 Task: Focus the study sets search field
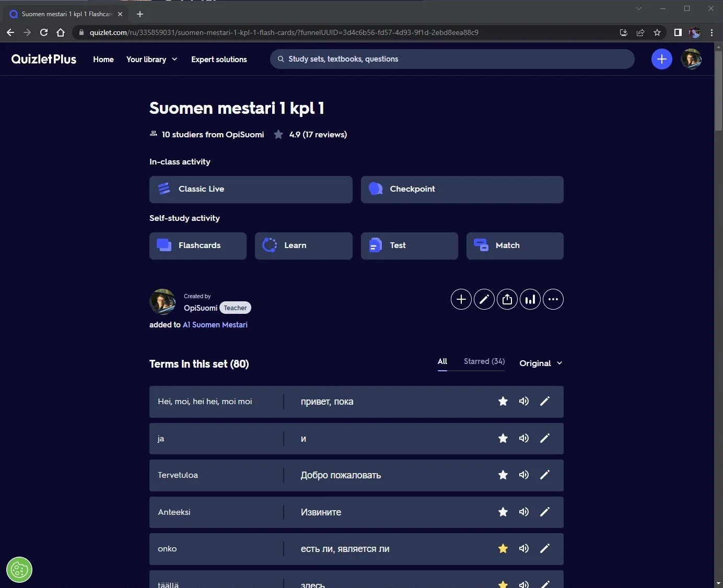(x=452, y=59)
